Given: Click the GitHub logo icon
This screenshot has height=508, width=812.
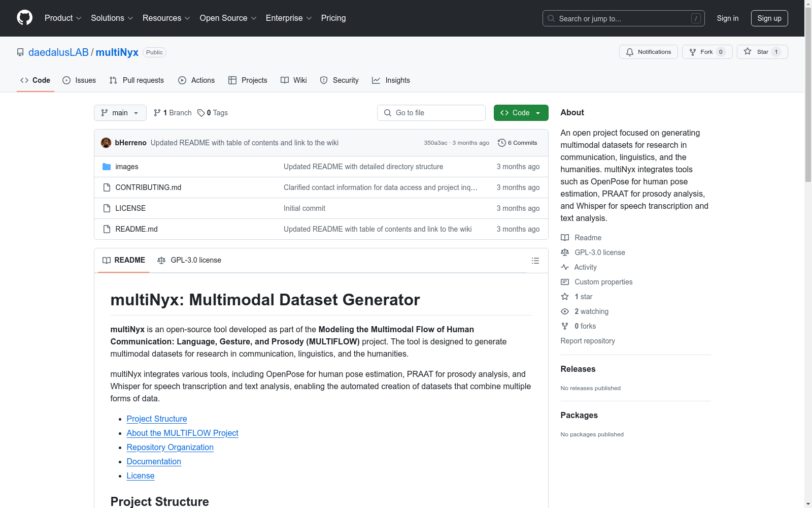Looking at the screenshot, I should click(x=24, y=18).
